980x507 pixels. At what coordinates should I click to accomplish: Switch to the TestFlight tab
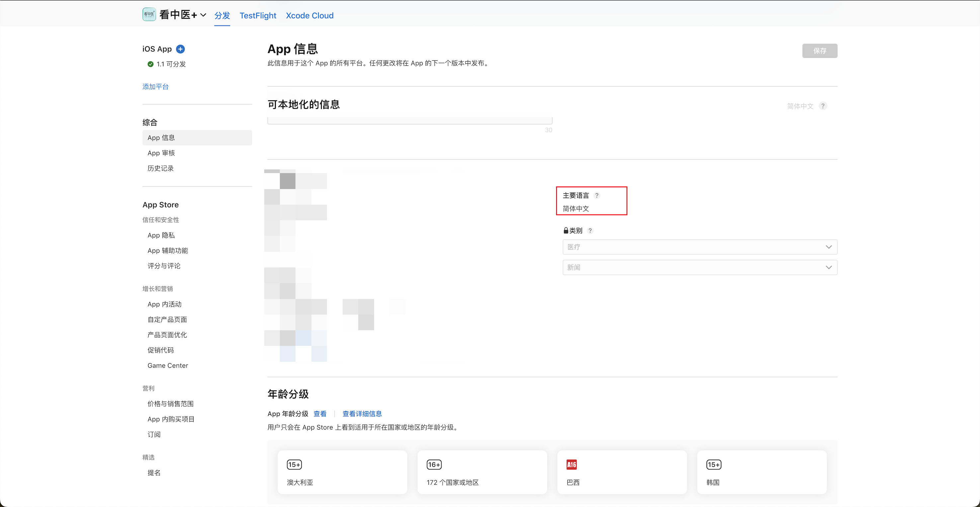click(258, 16)
